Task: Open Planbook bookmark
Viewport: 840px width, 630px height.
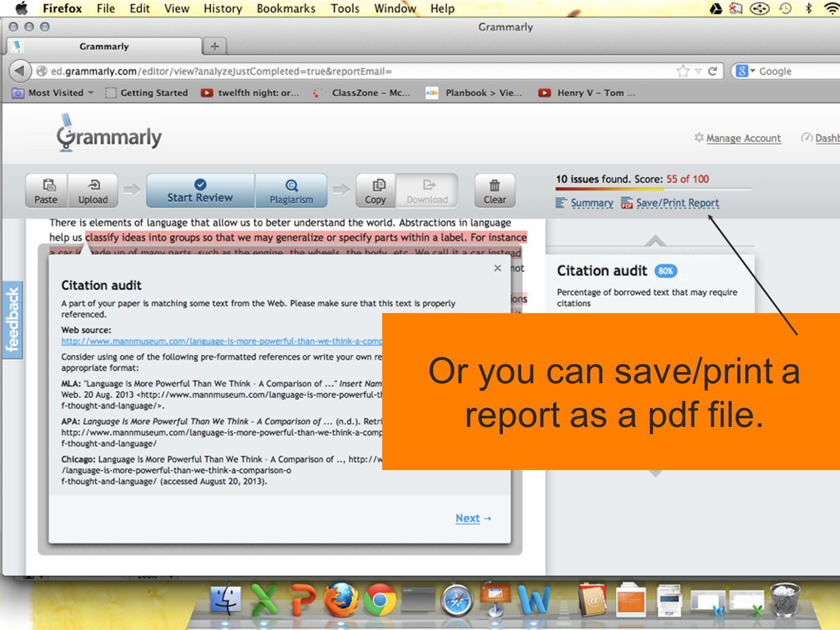Action: [474, 93]
